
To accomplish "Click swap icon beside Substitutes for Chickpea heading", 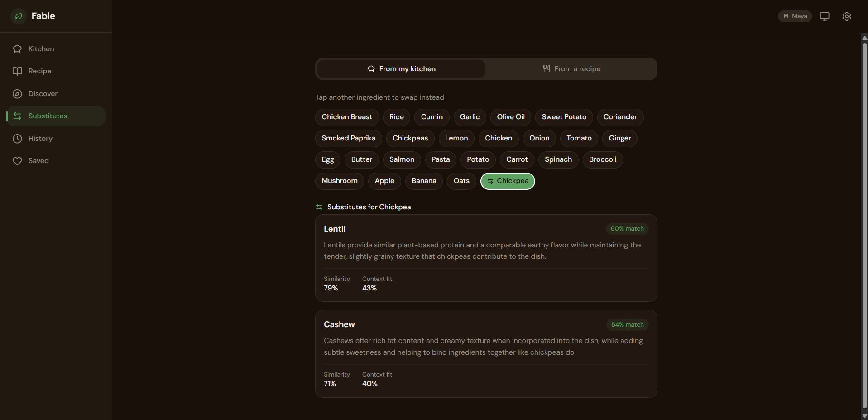I will 319,207.
